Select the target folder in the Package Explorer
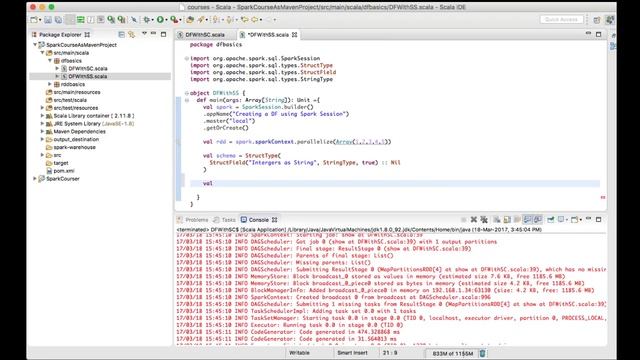This screenshot has width=640, height=360. click(x=61, y=163)
